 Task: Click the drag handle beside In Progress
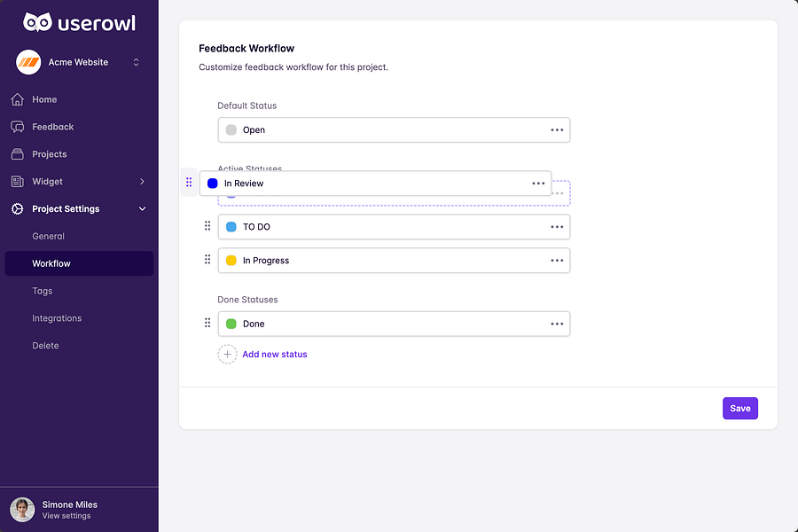coord(207,260)
